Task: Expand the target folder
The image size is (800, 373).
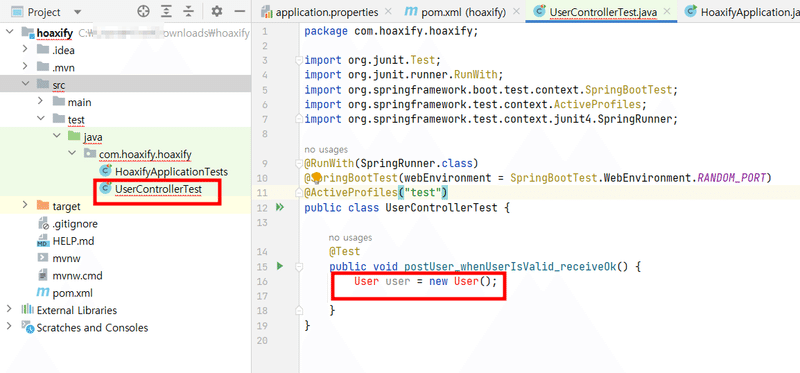Action: pos(25,205)
